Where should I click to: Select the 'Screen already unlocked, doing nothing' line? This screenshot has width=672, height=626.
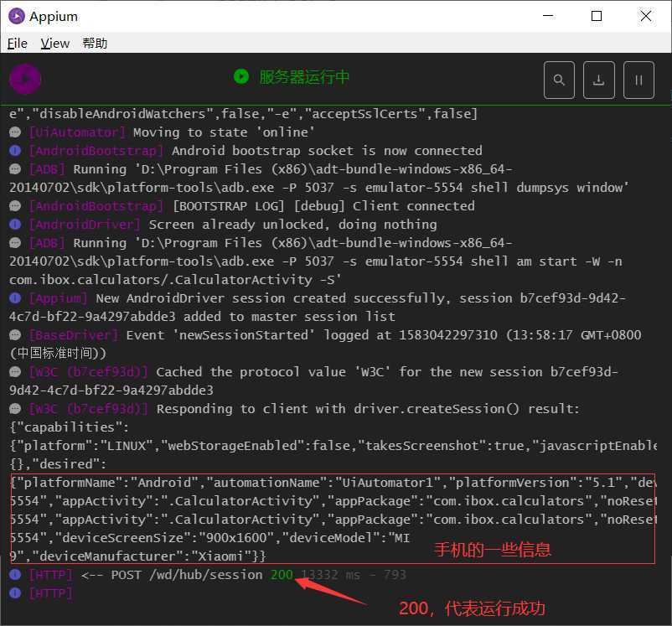coord(292,225)
